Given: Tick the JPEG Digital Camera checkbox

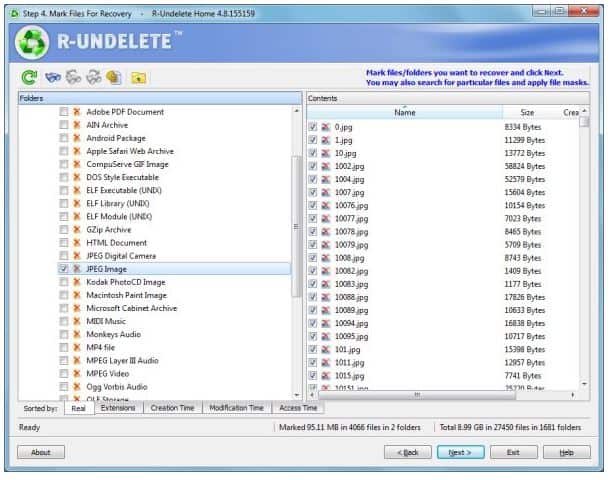Looking at the screenshot, I should coord(63,256).
